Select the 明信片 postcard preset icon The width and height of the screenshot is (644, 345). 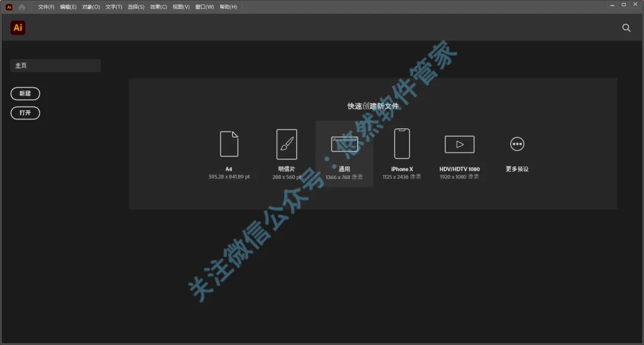pos(287,144)
